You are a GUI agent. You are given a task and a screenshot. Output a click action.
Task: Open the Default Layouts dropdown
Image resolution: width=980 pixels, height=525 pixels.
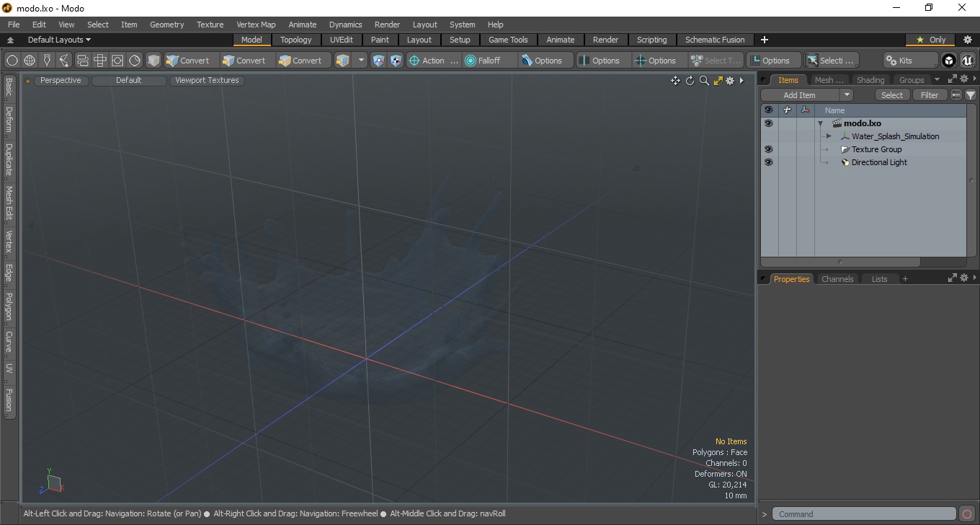pyautogui.click(x=59, y=40)
